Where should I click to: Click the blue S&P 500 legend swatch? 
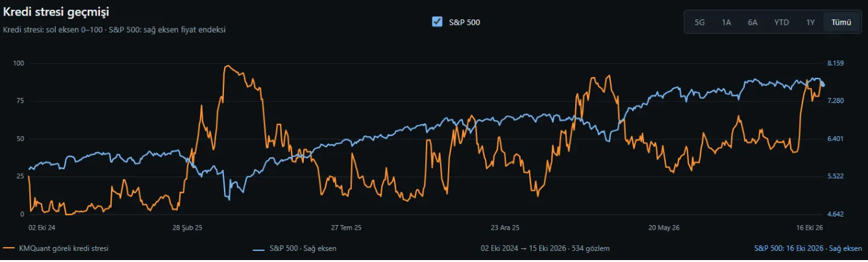(258, 248)
